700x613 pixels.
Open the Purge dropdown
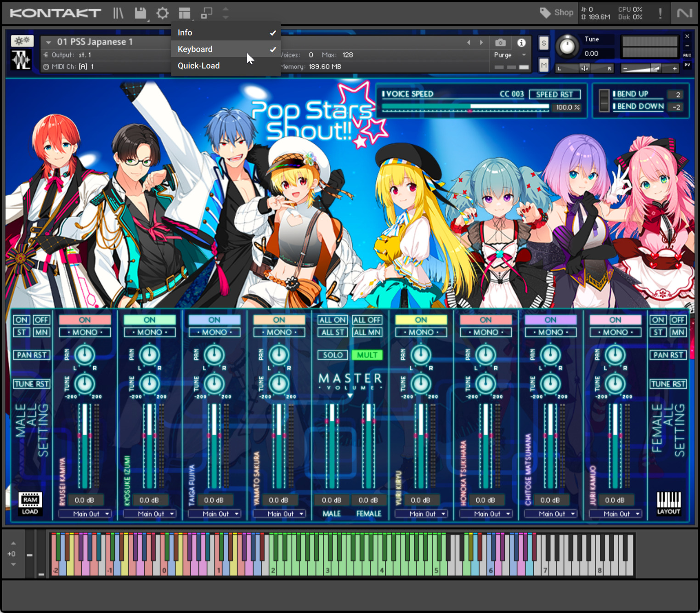click(509, 55)
